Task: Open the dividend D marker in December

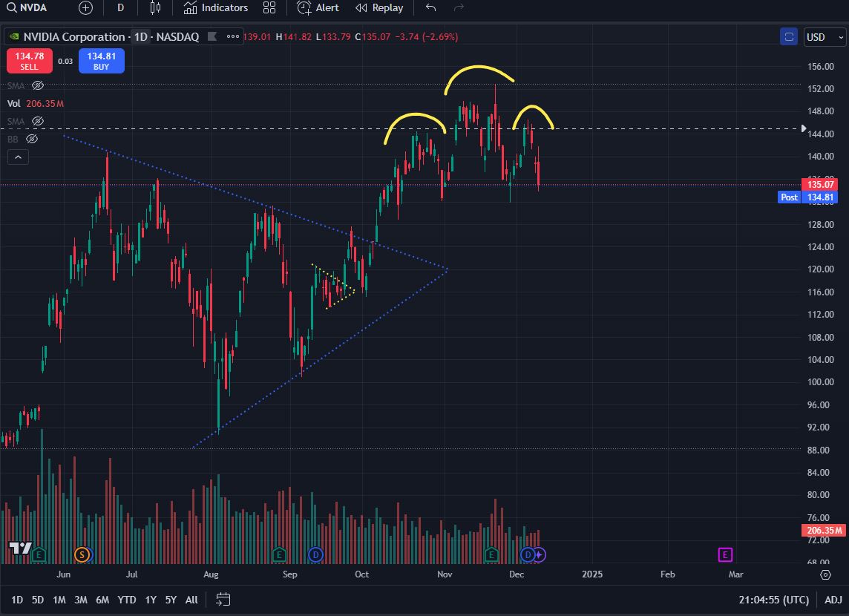Action: [528, 554]
